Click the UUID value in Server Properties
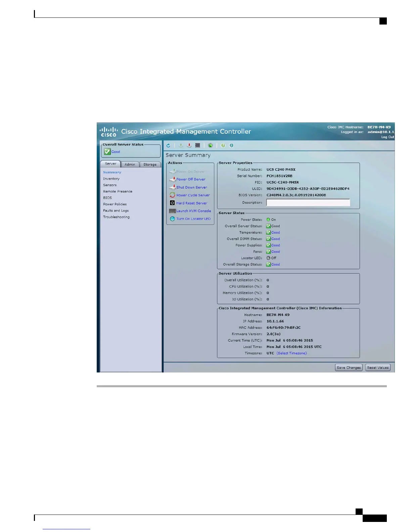This screenshot has width=411, height=532. (308, 189)
